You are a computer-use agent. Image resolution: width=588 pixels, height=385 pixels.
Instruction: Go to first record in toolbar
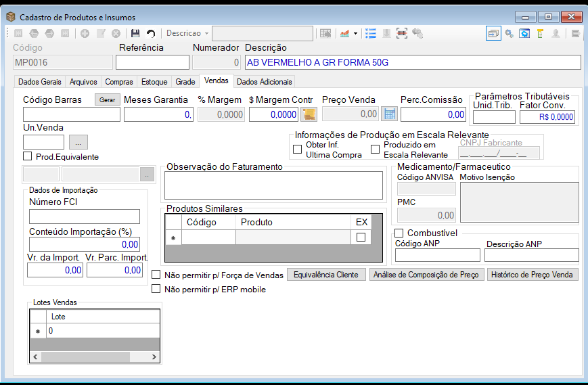tap(18, 33)
